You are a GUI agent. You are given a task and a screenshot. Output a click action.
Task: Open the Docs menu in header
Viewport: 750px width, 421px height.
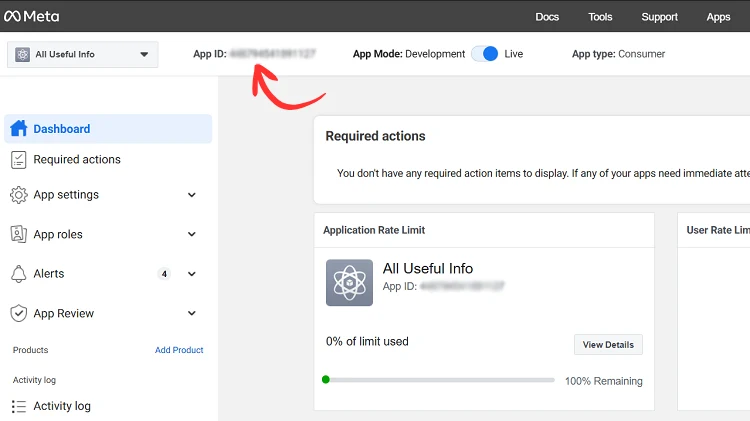(x=547, y=17)
